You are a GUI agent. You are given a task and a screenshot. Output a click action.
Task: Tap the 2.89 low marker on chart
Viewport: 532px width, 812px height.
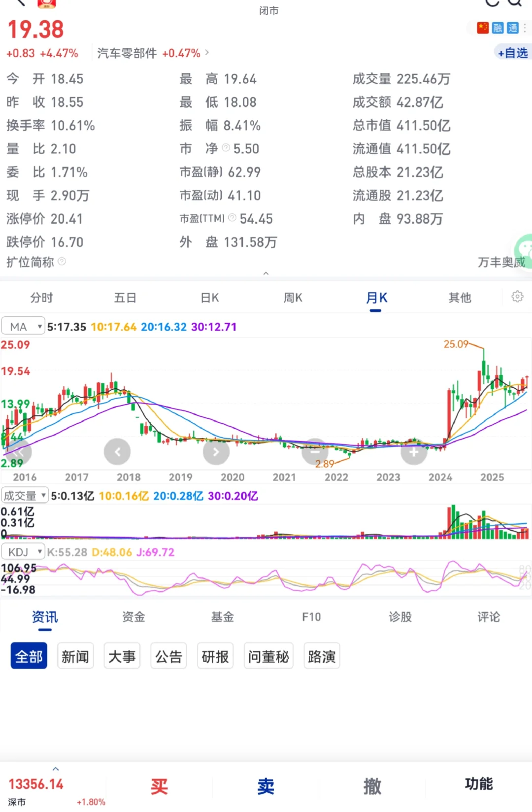pos(325,464)
